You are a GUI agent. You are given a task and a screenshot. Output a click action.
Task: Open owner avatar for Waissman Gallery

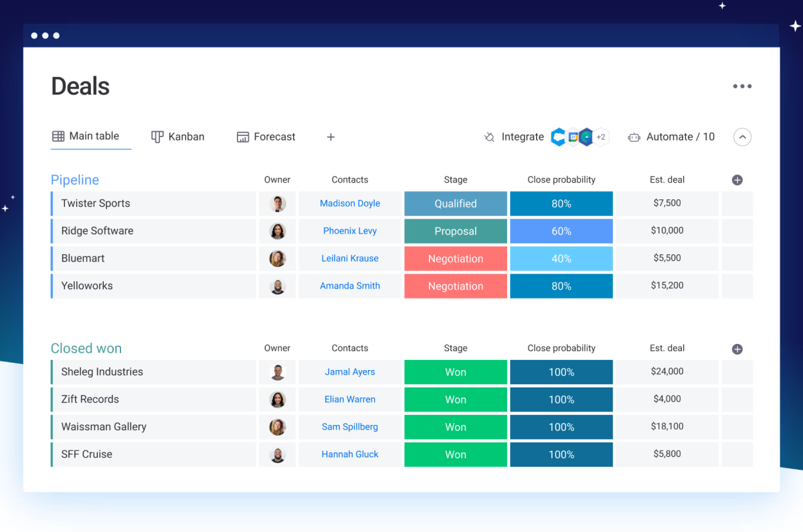tap(278, 428)
